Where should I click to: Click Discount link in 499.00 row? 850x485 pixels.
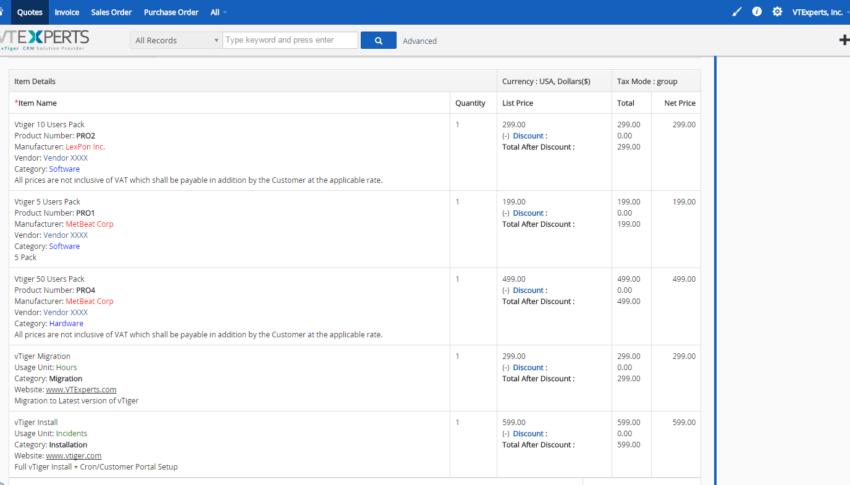coord(528,290)
